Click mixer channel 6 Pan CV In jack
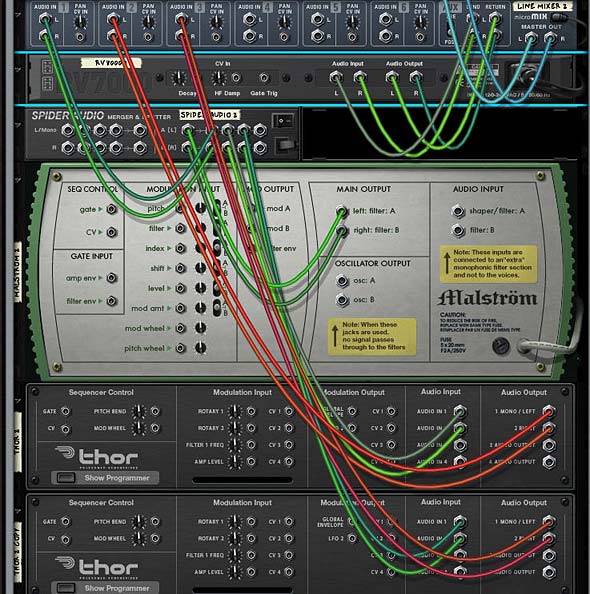 pyautogui.click(x=420, y=37)
